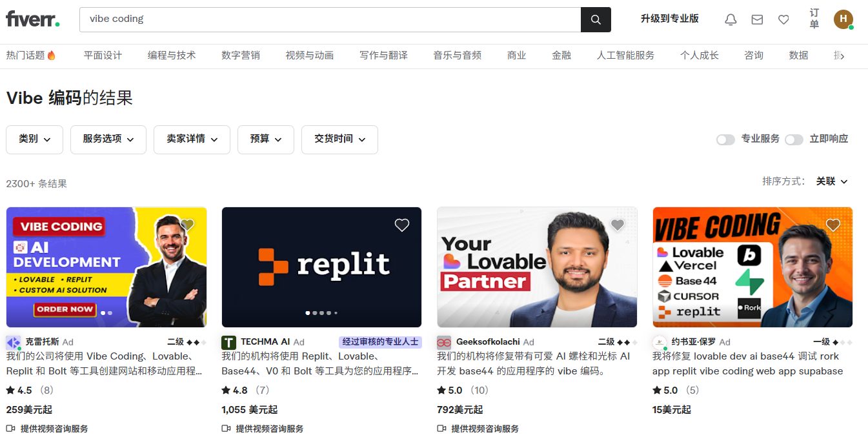Image resolution: width=868 pixels, height=448 pixels.
Task: Open the replit gig thumbnail
Action: click(x=321, y=267)
